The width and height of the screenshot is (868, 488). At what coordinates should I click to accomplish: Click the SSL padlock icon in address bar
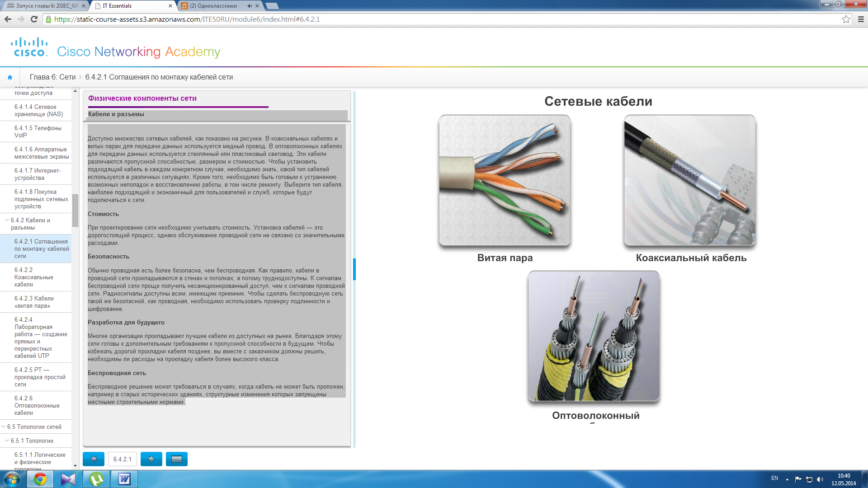(x=48, y=19)
